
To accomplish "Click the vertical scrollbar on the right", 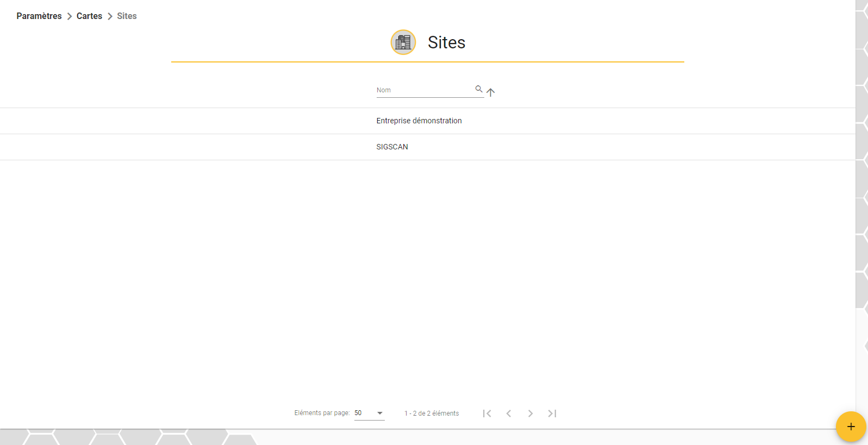I will coord(861,154).
